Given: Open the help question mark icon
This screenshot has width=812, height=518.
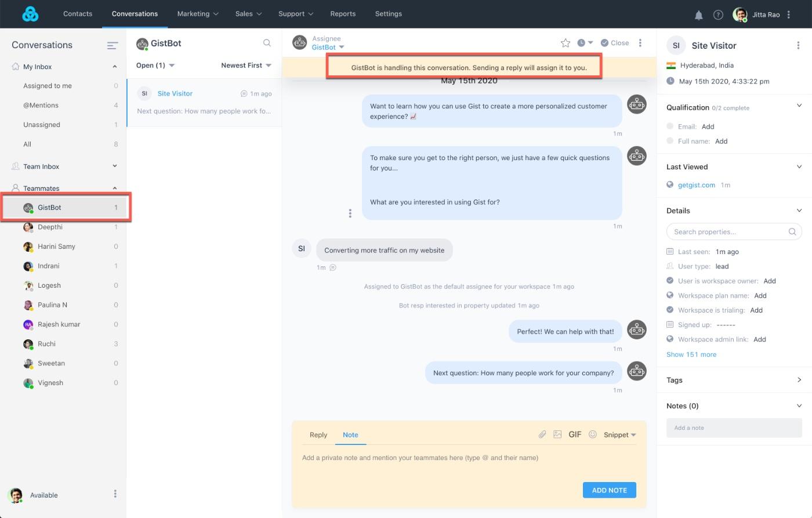Looking at the screenshot, I should click(718, 15).
